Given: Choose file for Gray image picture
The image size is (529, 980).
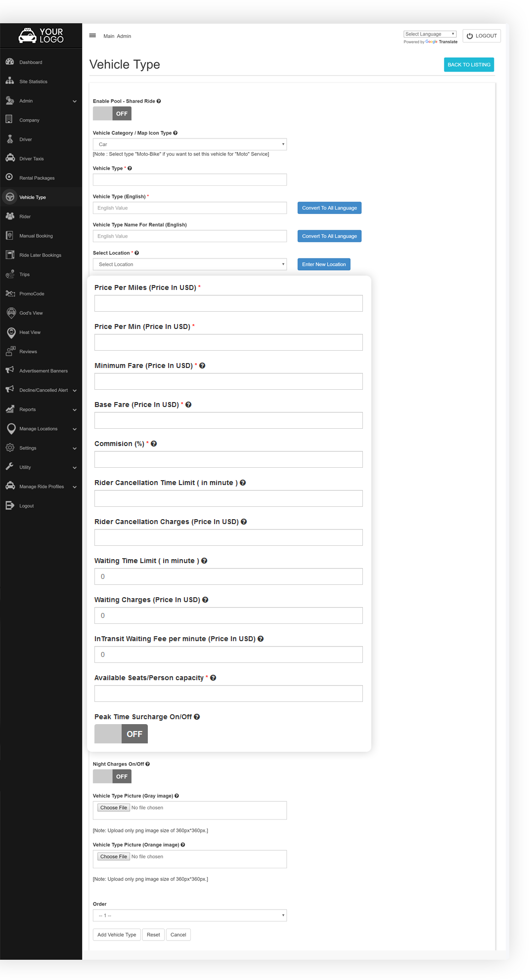Looking at the screenshot, I should coord(114,808).
